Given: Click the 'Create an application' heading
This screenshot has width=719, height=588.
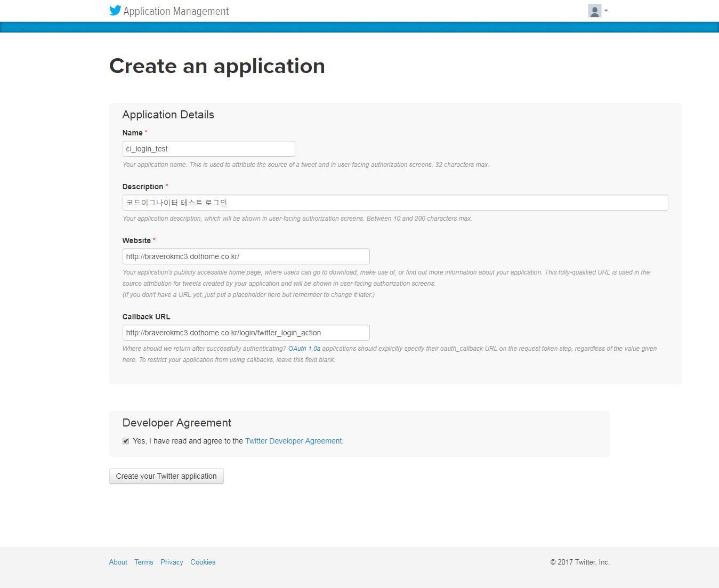Looking at the screenshot, I should [217, 66].
